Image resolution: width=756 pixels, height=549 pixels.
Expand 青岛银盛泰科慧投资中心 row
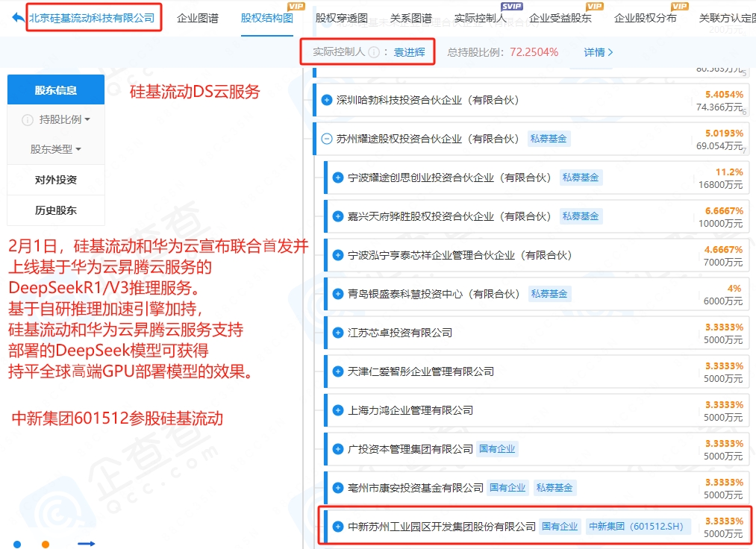(338, 294)
